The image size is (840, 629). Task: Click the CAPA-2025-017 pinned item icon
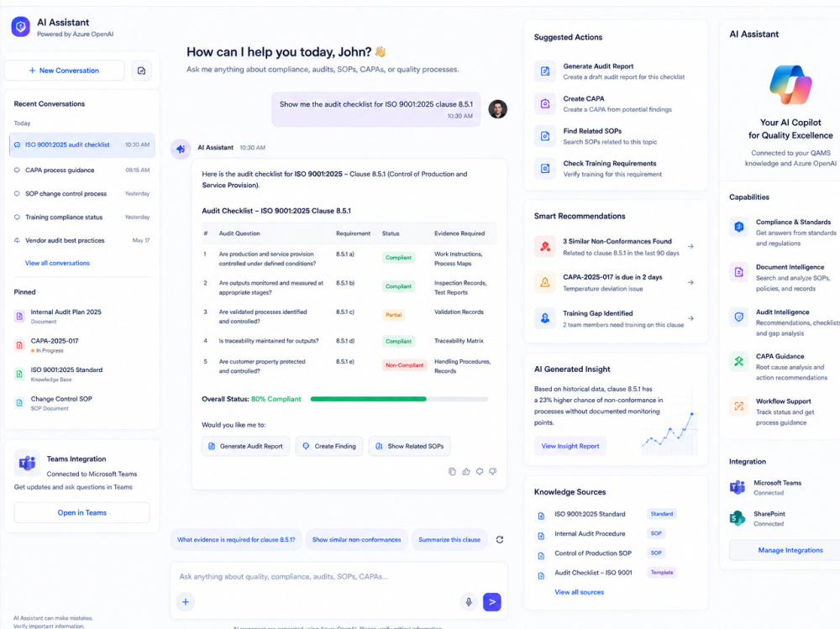coord(20,345)
